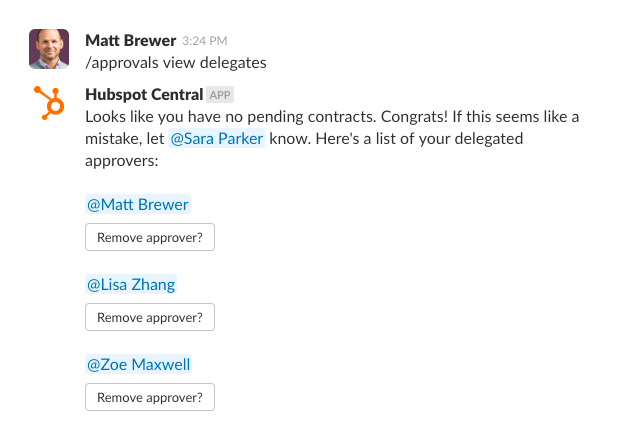Viewport: 627px width, 442px height.
Task: Open Matt Brewer's profile photo avatar
Action: [49, 49]
